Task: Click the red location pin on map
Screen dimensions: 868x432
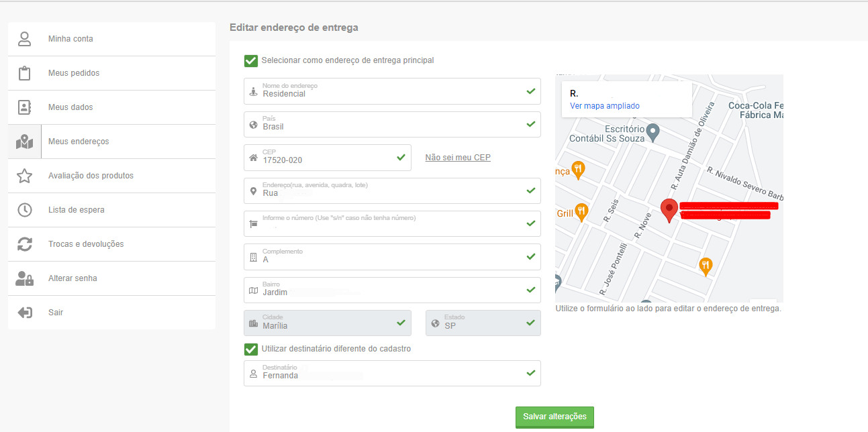Action: pyautogui.click(x=669, y=210)
